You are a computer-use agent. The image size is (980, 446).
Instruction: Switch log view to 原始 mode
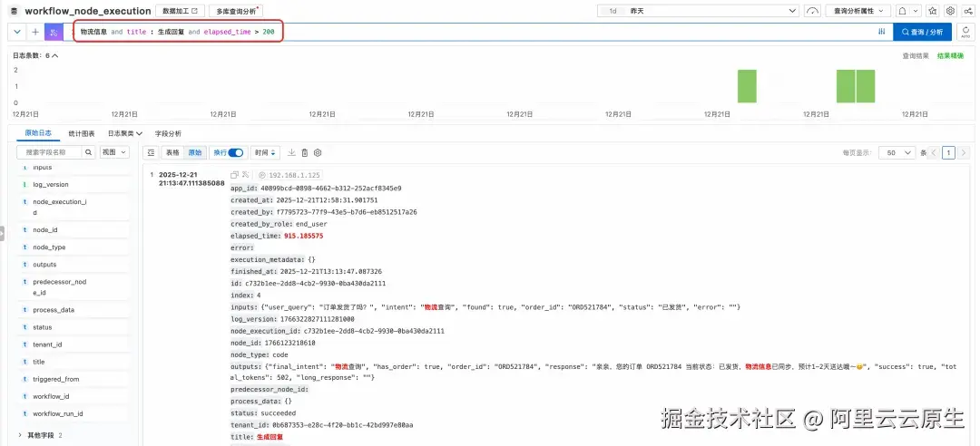[195, 152]
